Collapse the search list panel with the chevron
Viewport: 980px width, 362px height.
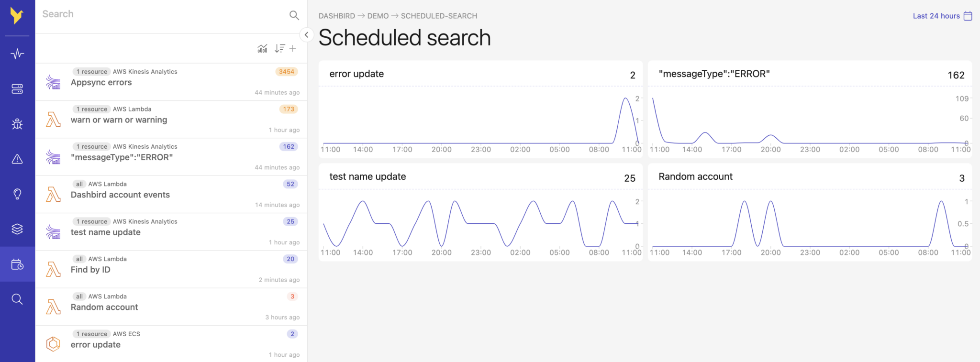pyautogui.click(x=307, y=34)
